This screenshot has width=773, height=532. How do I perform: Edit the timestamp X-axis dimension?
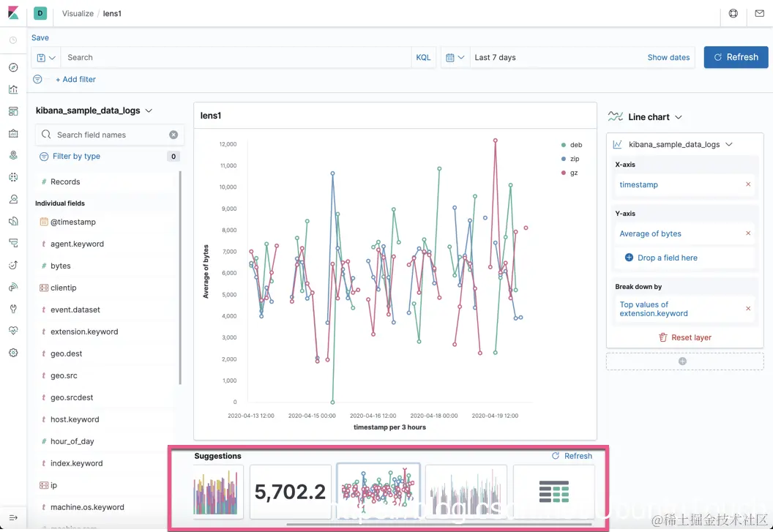pos(638,184)
